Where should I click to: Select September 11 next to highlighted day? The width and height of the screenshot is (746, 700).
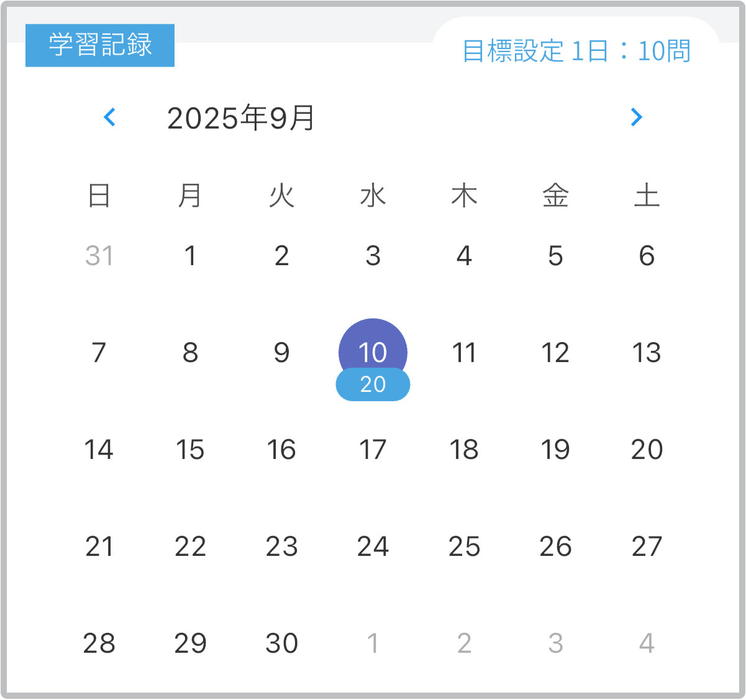[464, 353]
